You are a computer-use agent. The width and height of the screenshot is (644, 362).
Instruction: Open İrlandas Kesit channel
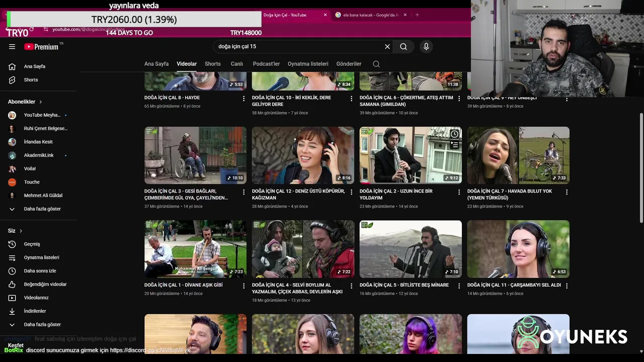pyautogui.click(x=39, y=142)
